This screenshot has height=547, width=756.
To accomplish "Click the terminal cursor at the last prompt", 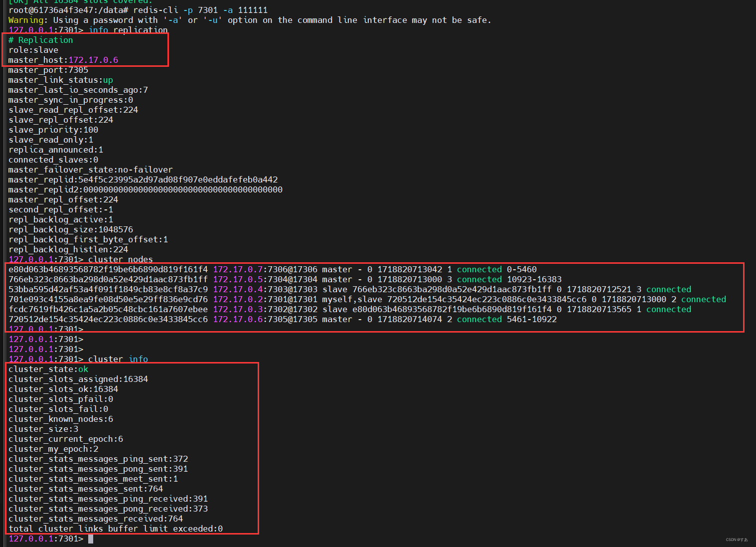I will 91,539.
